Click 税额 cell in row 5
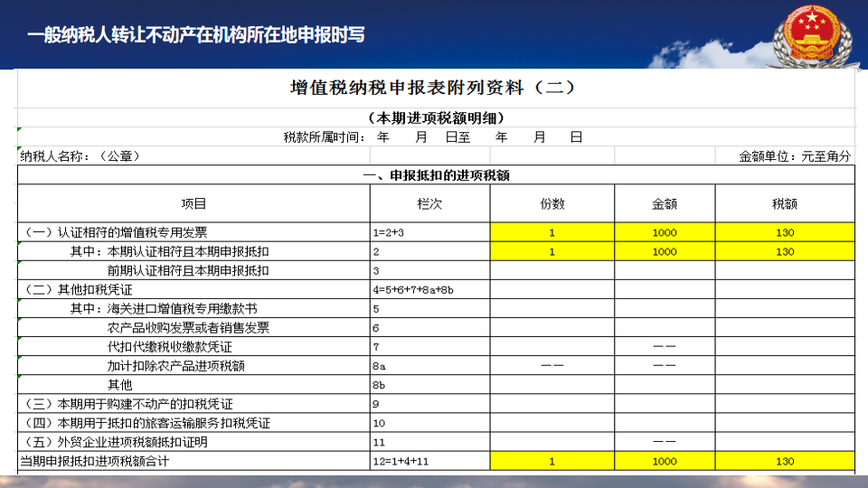 coord(785,309)
